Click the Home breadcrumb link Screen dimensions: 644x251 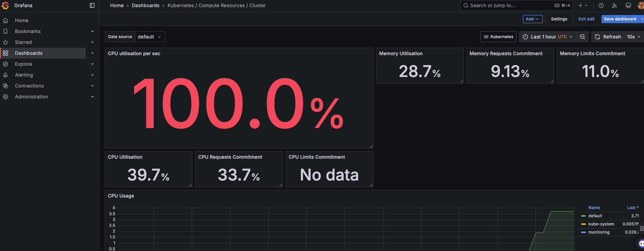(117, 5)
